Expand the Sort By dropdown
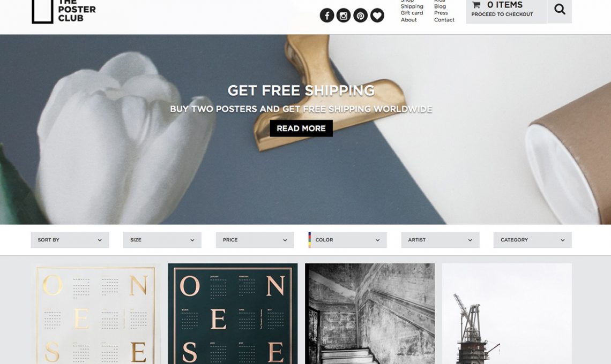This screenshot has height=364, width=611. pos(70,240)
